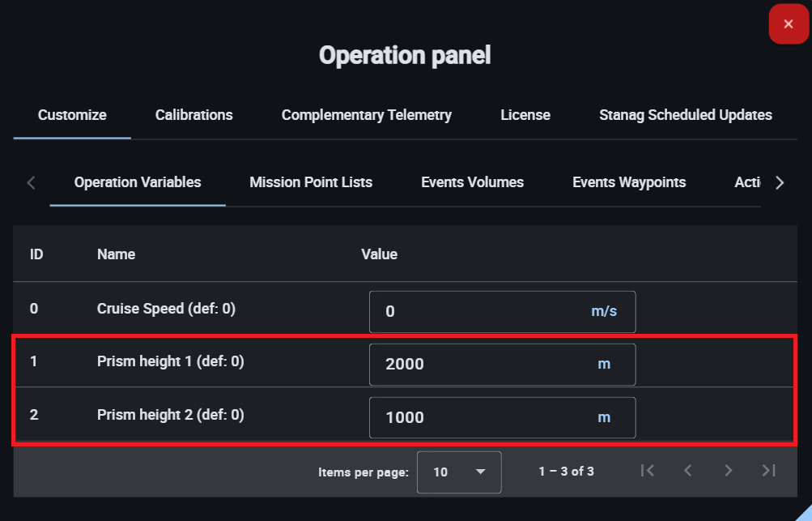Switch to the Calibrations tab
The height and width of the screenshot is (521, 812).
click(193, 115)
